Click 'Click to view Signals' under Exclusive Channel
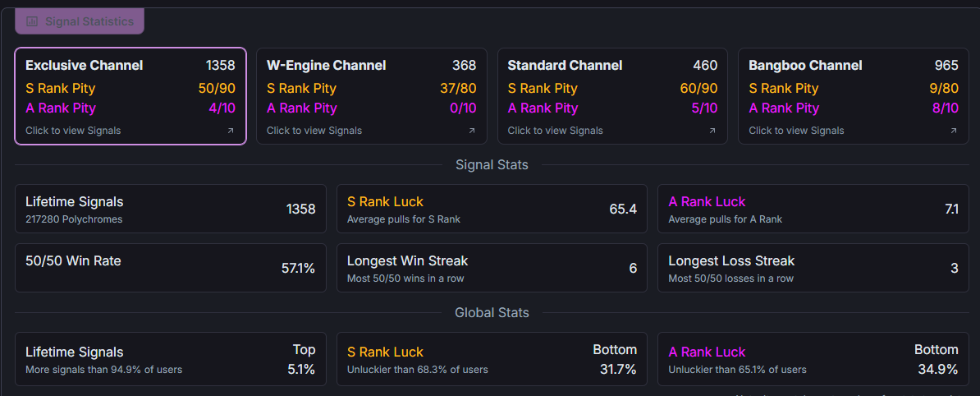The height and width of the screenshot is (396, 980). tap(73, 131)
